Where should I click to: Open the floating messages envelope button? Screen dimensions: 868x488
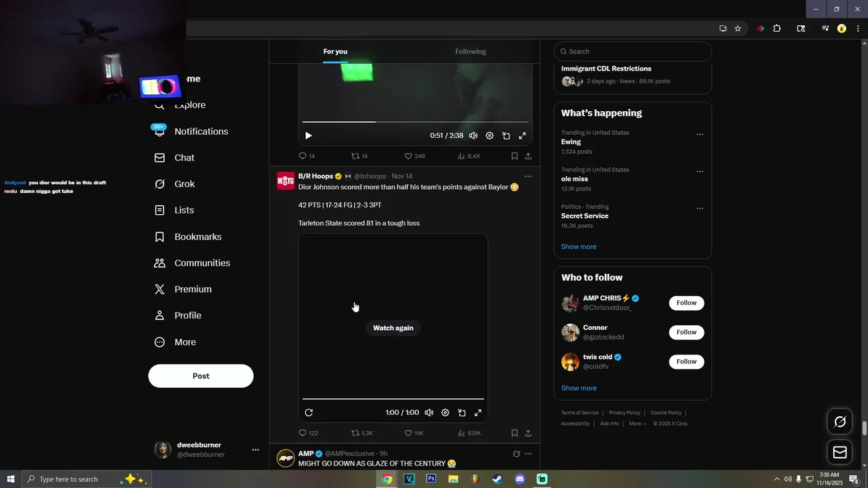point(840,452)
